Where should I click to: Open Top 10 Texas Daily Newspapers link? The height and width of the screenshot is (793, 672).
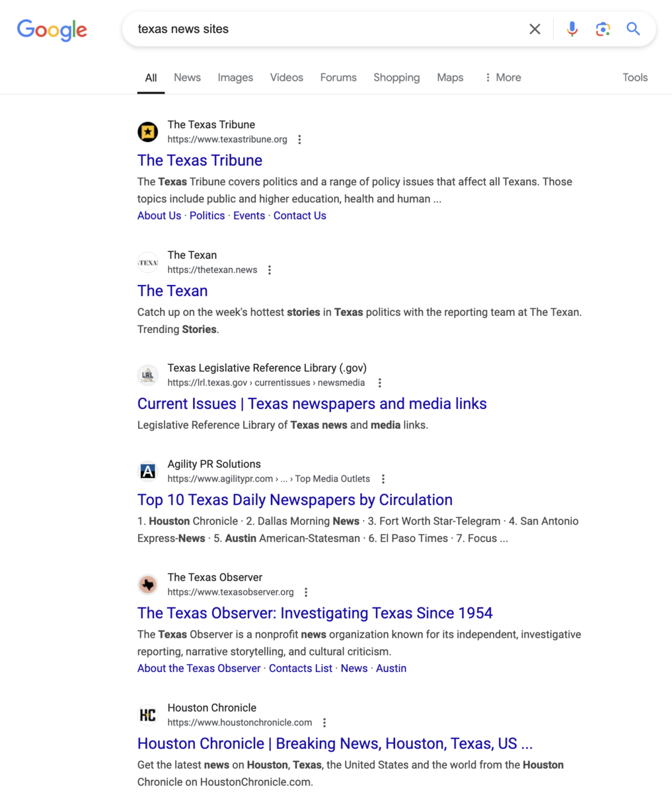click(295, 500)
